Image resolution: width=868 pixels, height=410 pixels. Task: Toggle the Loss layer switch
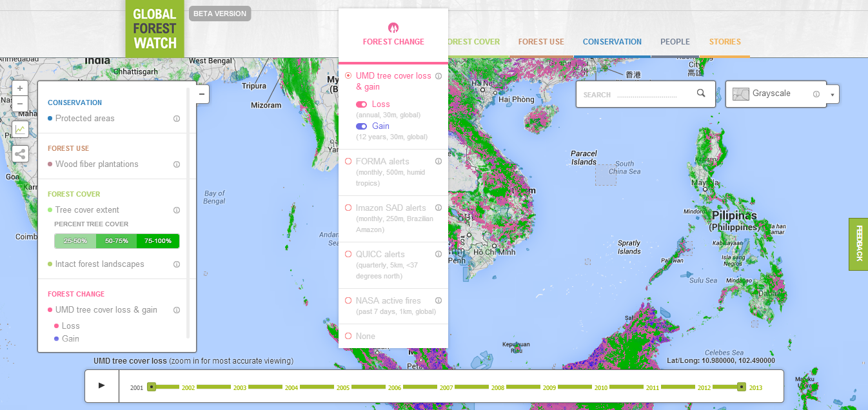pyautogui.click(x=362, y=104)
